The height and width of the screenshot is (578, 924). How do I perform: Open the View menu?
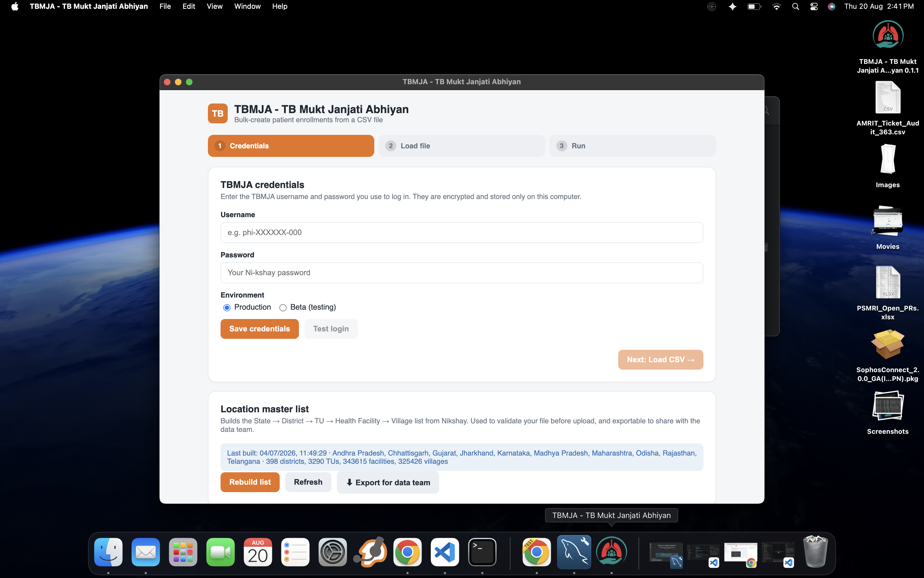(x=215, y=7)
